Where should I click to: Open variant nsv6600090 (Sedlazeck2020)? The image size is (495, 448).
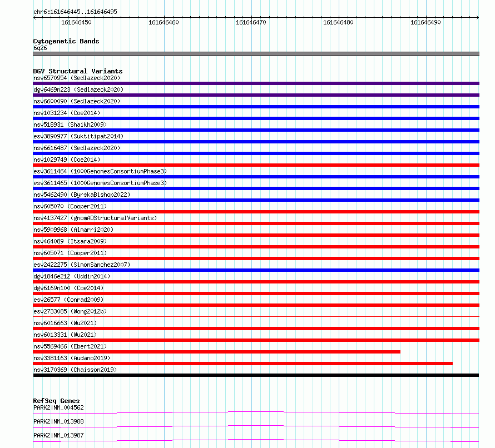(x=77, y=101)
